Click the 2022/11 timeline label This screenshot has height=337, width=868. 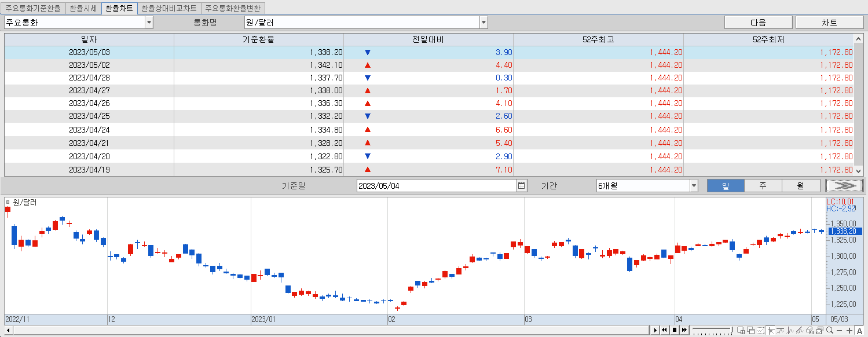(x=16, y=319)
